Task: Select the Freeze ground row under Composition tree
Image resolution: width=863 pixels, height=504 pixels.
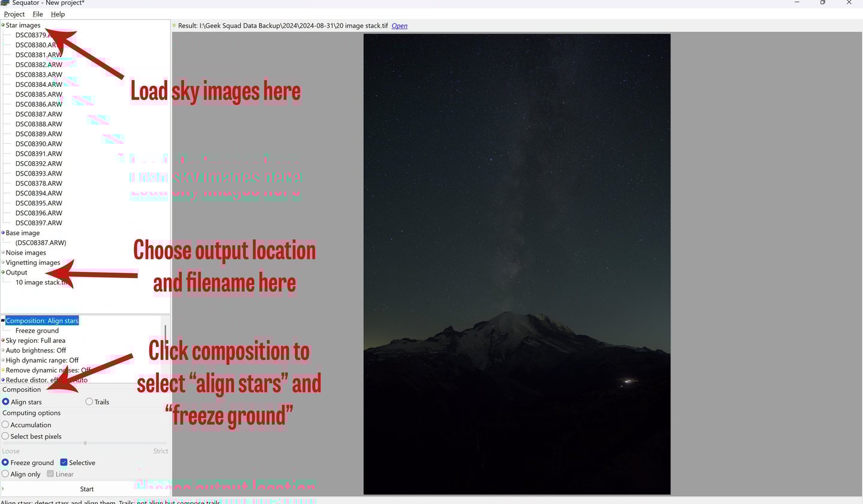Action: click(37, 331)
